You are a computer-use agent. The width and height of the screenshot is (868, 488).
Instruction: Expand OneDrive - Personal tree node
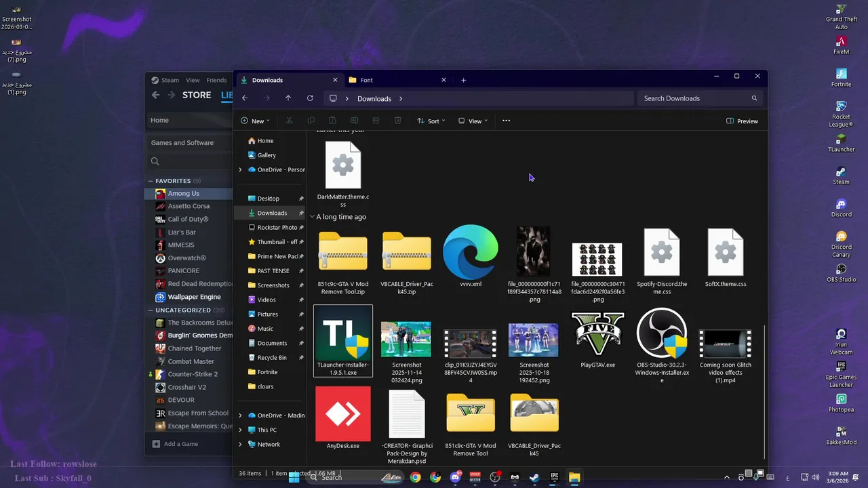[240, 169]
